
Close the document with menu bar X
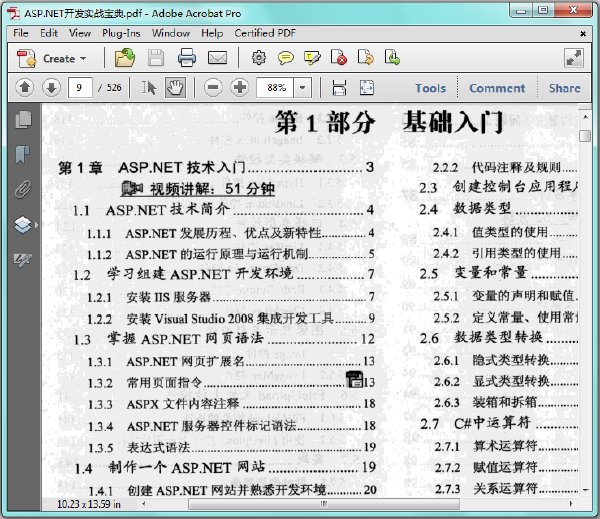coord(583,34)
